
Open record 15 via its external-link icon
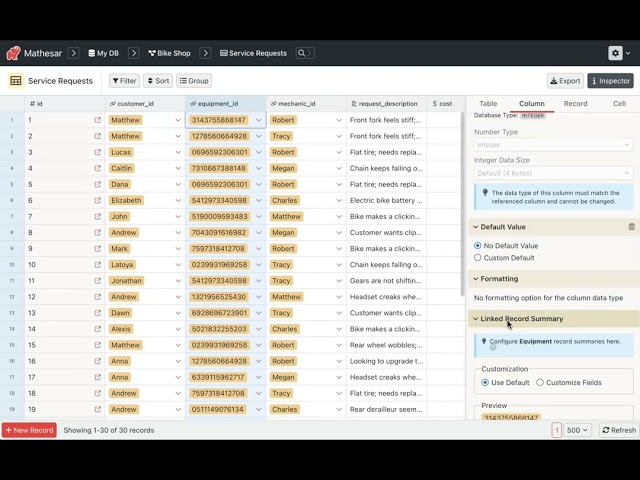(x=97, y=345)
